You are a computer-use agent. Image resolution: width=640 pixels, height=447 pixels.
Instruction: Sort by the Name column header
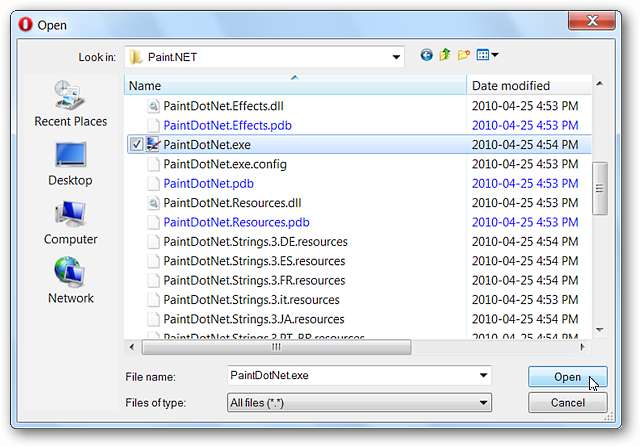click(295, 85)
